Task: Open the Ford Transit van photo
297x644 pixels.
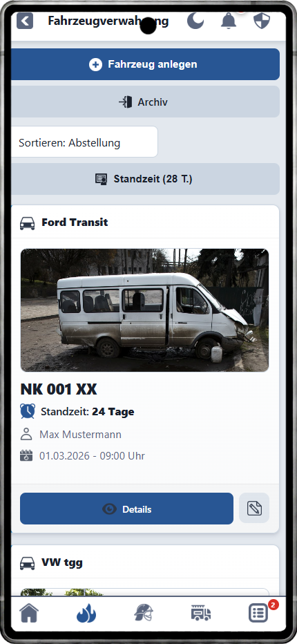Action: 144,310
